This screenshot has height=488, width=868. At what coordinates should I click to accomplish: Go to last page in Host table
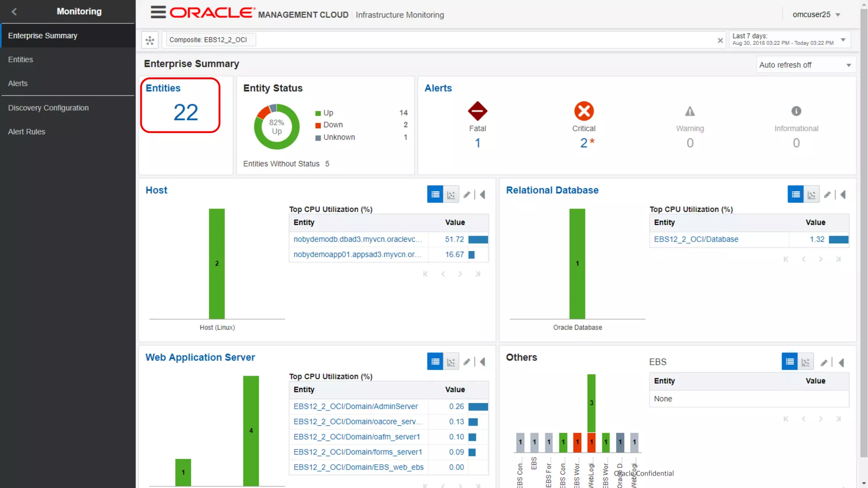pyautogui.click(x=478, y=274)
